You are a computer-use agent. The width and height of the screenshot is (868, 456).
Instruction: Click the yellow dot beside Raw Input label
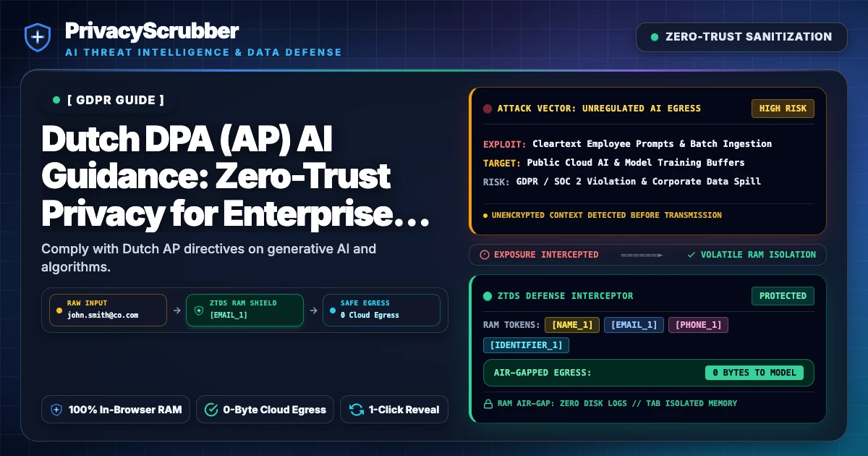(x=59, y=310)
